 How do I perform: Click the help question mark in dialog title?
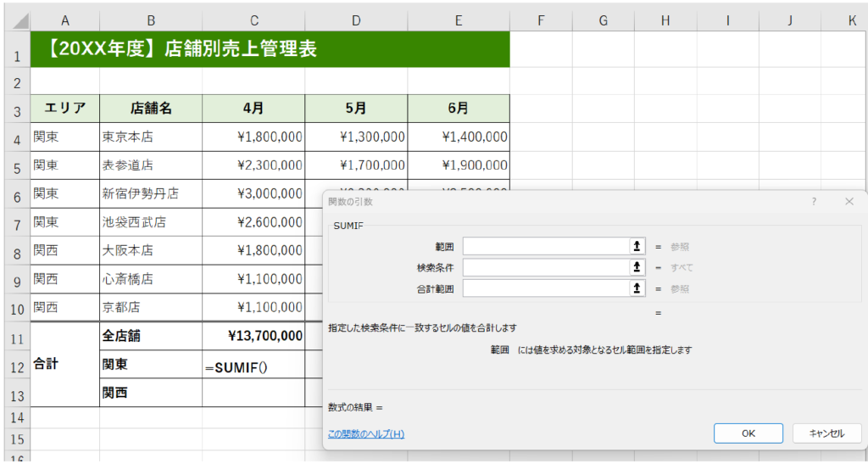tap(814, 202)
